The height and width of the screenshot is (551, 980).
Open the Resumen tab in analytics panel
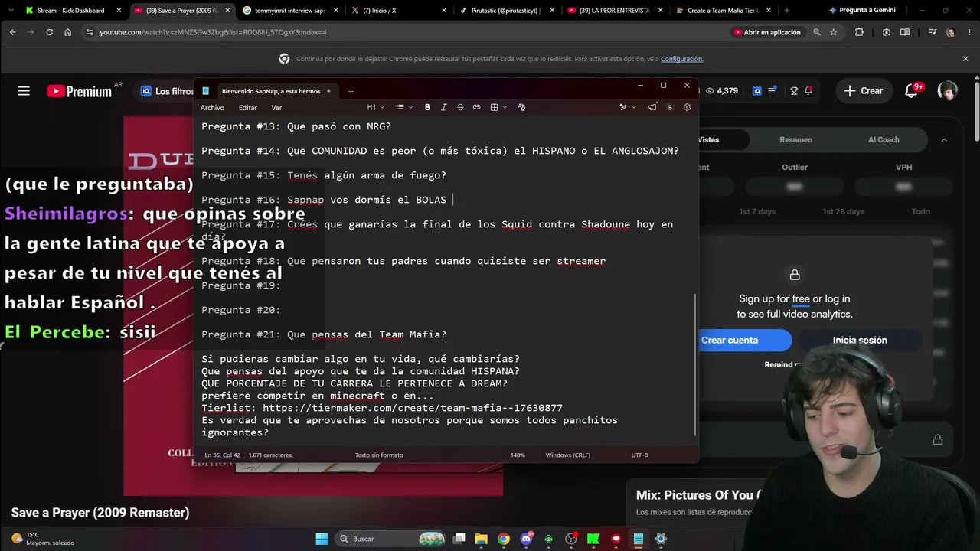795,140
